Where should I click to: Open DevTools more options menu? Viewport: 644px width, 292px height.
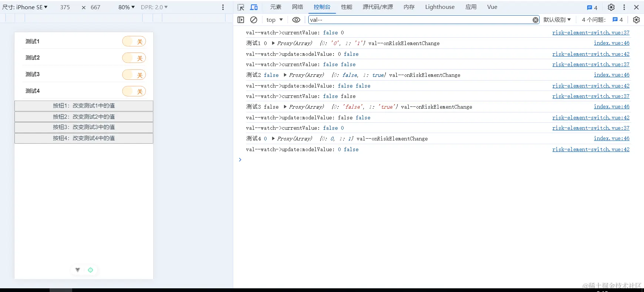624,7
